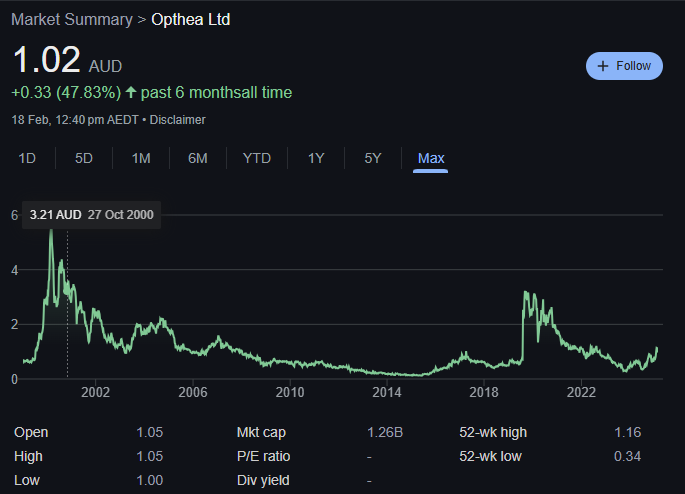Switch to the 5D time range
Image resolution: width=685 pixels, height=494 pixels.
(x=84, y=158)
